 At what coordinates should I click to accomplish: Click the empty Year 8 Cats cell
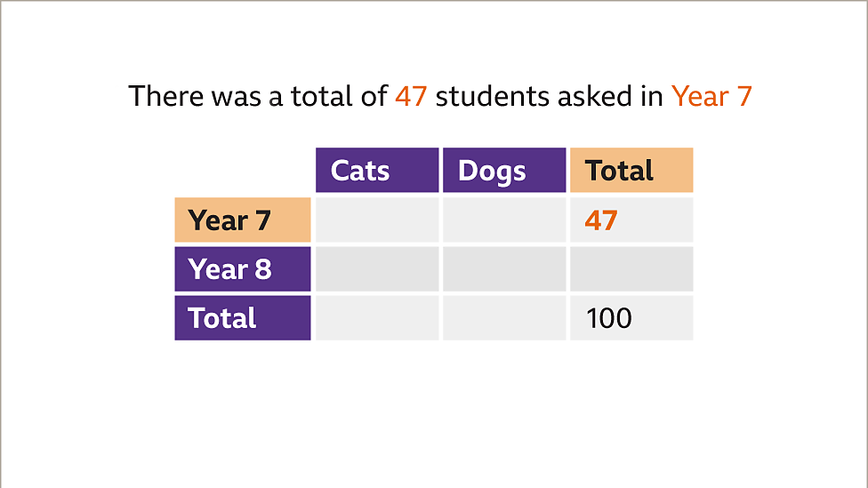[377, 269]
